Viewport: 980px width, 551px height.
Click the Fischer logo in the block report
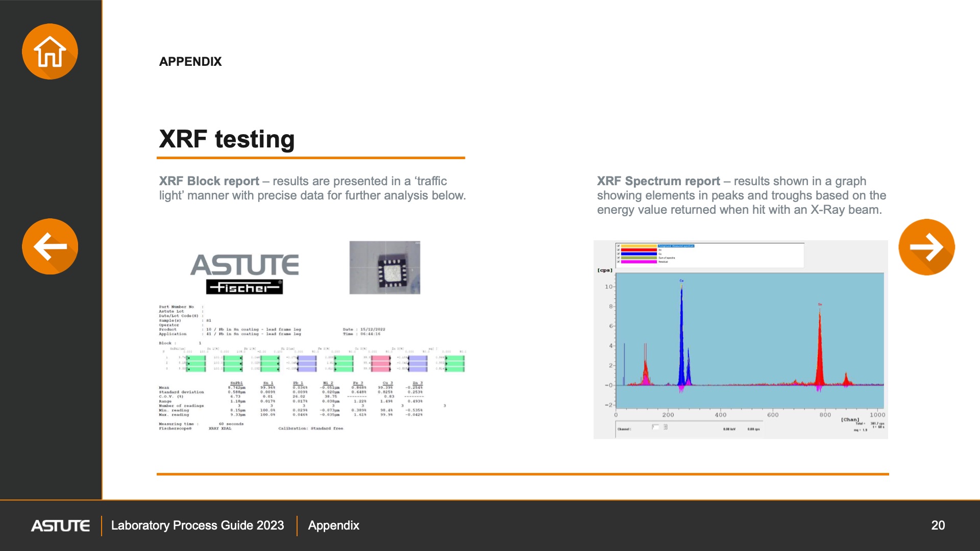244,287
